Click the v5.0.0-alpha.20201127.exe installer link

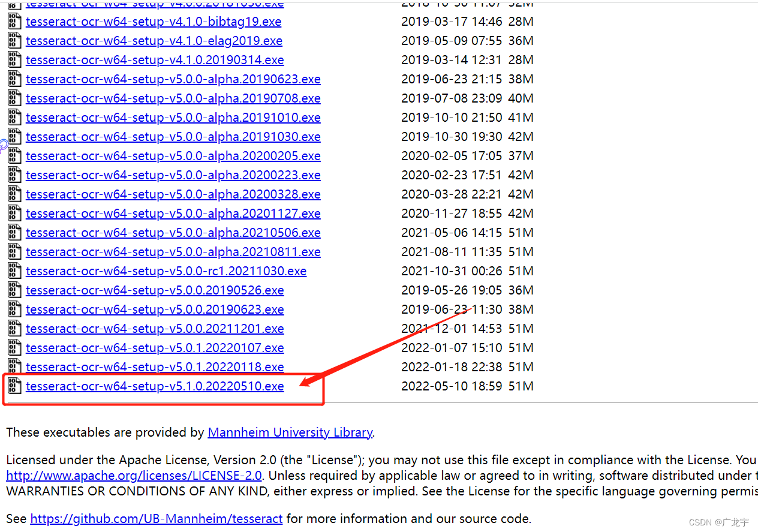pos(173,214)
